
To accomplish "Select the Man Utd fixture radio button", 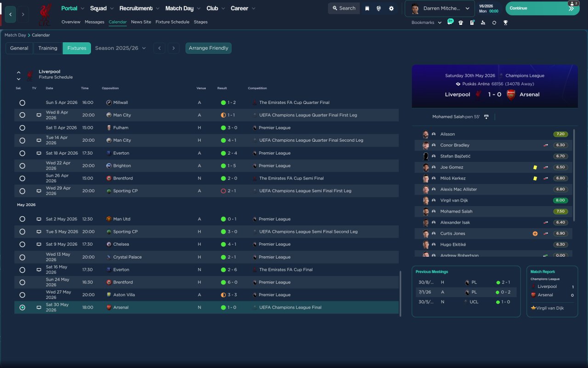I will pyautogui.click(x=22, y=219).
